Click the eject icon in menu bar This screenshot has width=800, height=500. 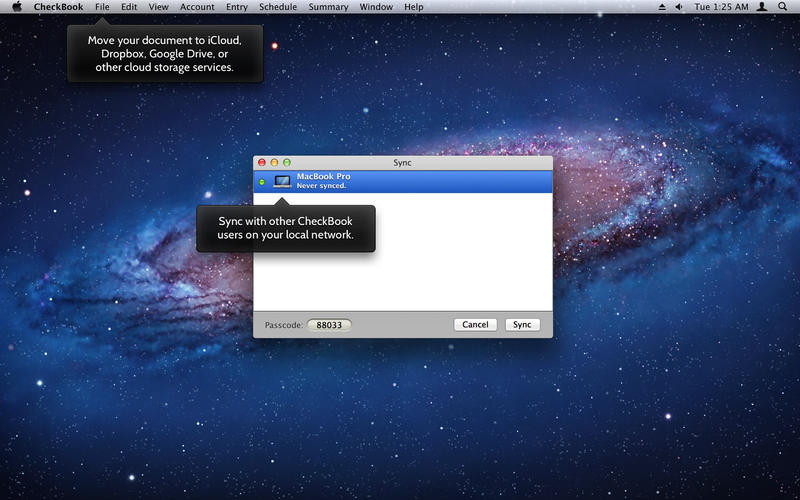click(662, 7)
